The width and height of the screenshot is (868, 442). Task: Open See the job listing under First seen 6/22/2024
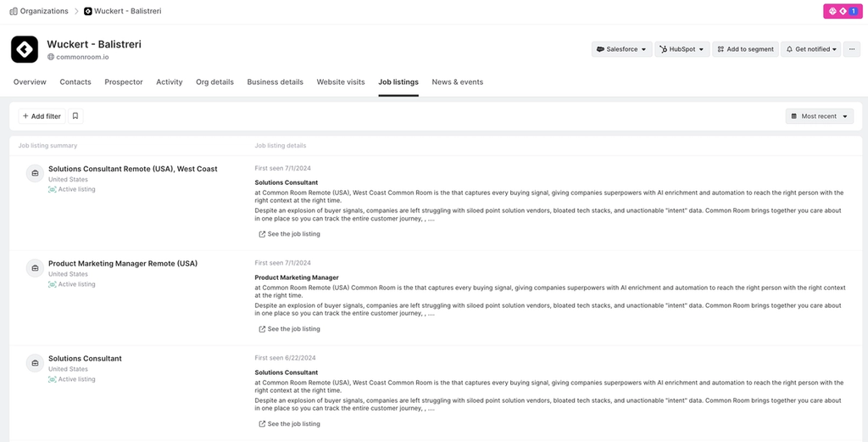290,423
